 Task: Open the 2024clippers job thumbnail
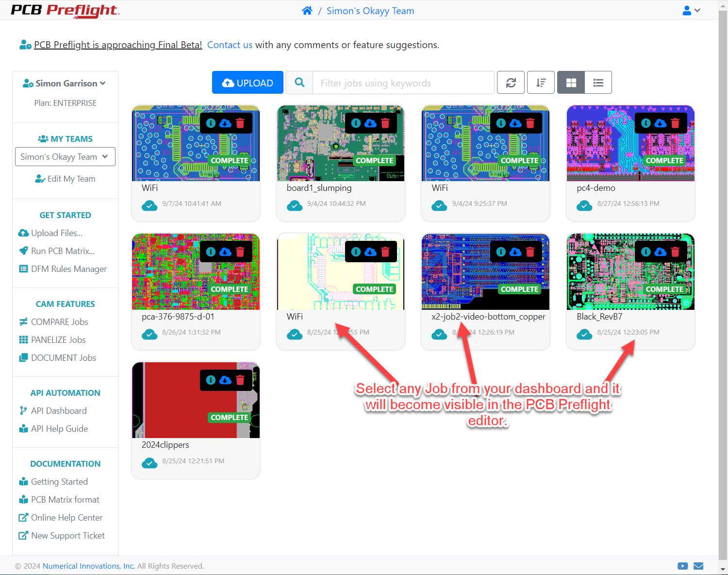pos(196,400)
